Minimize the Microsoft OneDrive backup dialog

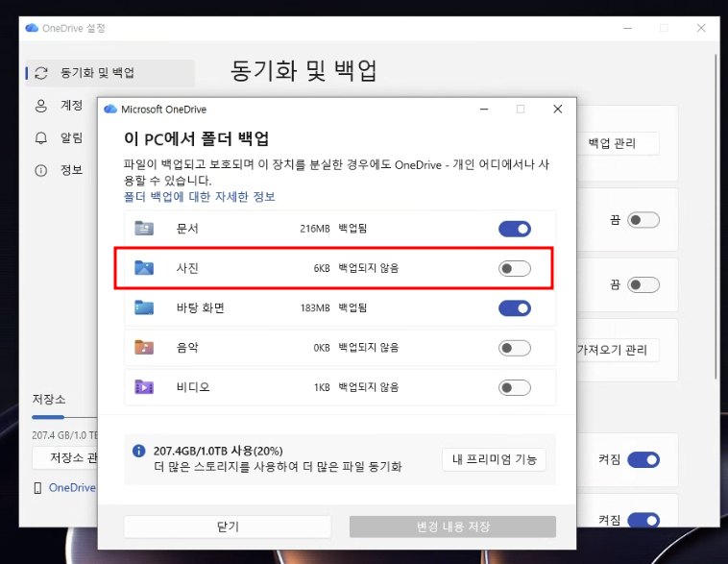click(484, 110)
